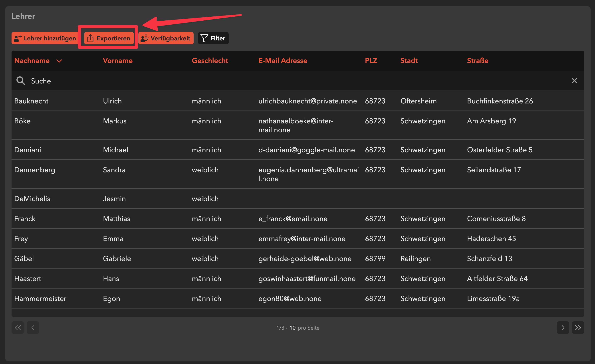Image resolution: width=595 pixels, height=364 pixels.
Task: Go to previous page arrow
Action: pyautogui.click(x=33, y=328)
